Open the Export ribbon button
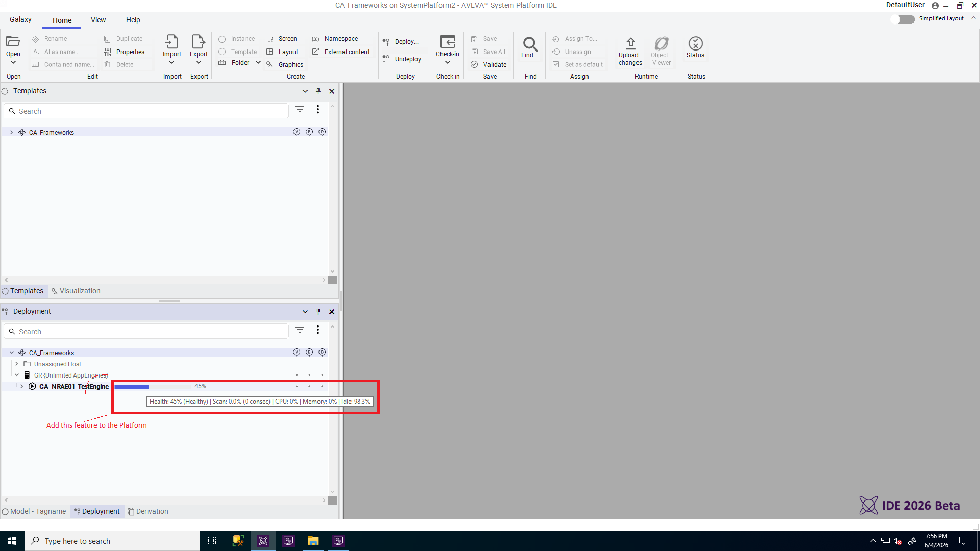 (199, 49)
